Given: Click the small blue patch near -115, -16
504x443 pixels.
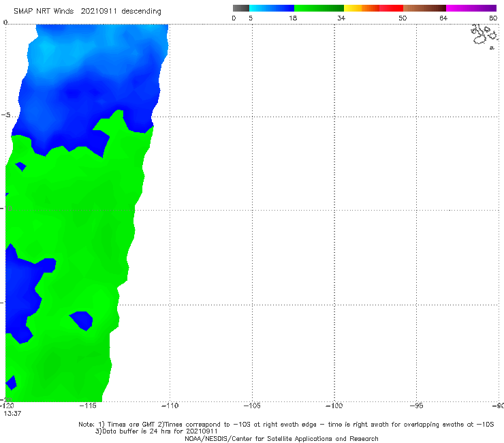Looking at the screenshot, I should [x=82, y=320].
